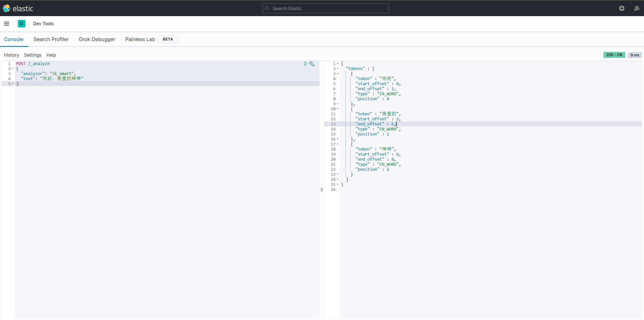The width and height of the screenshot is (644, 320).
Task: Open the hamburger navigation menu
Action: [7, 24]
